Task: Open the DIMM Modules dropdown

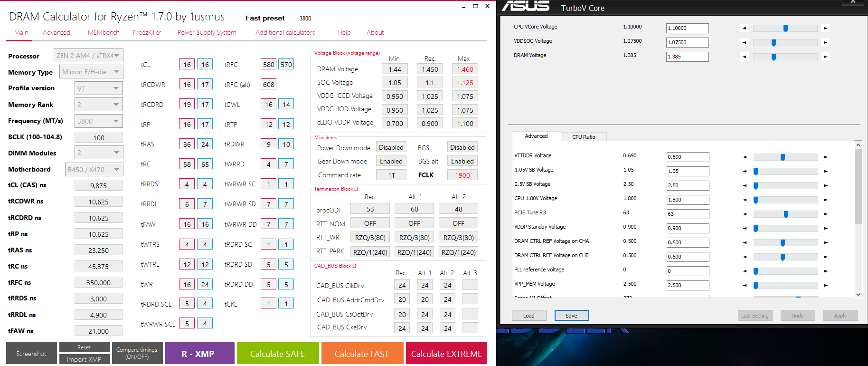Action: 98,153
